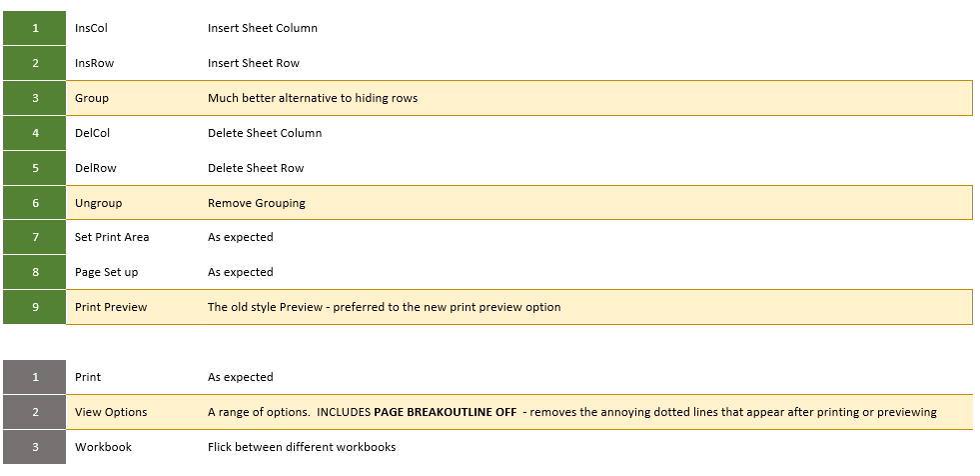Select the 'Remove Grouping' description
This screenshot has height=476, width=980.
tap(257, 203)
